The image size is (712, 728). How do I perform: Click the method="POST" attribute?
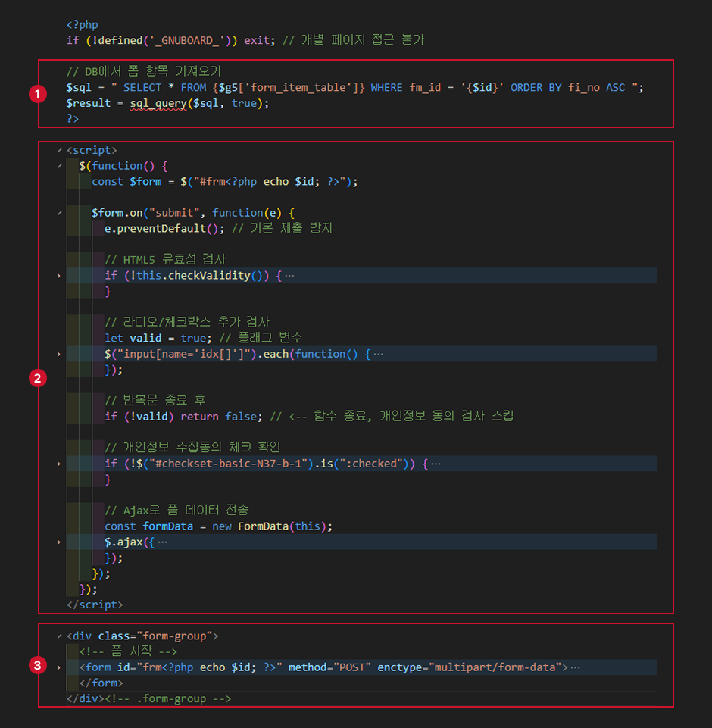point(329,667)
